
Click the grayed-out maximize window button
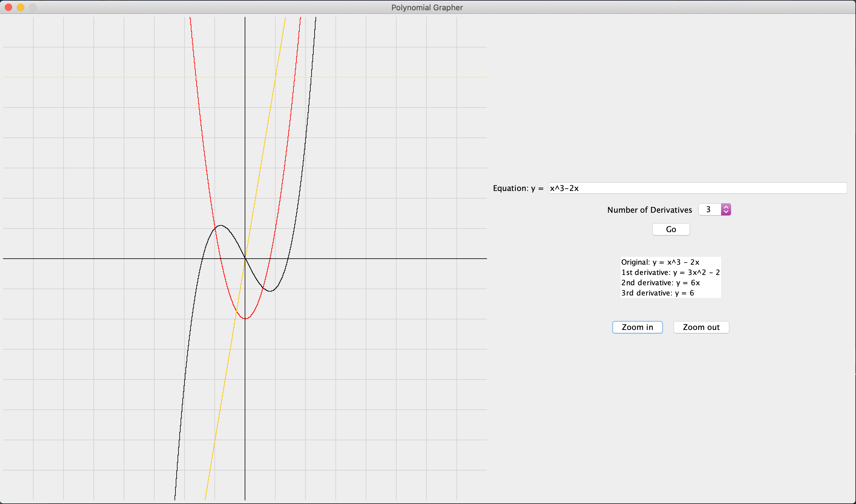tap(33, 7)
